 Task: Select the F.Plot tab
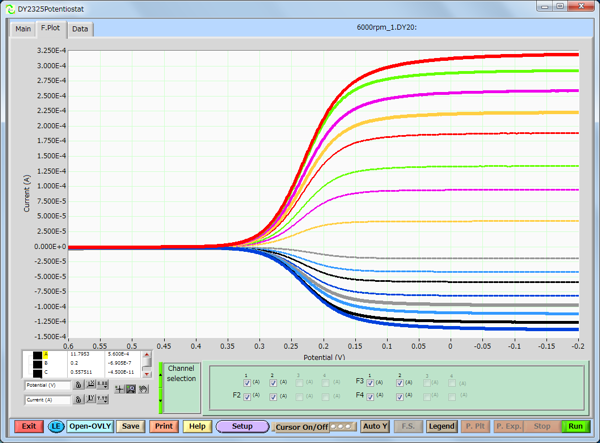[51, 28]
